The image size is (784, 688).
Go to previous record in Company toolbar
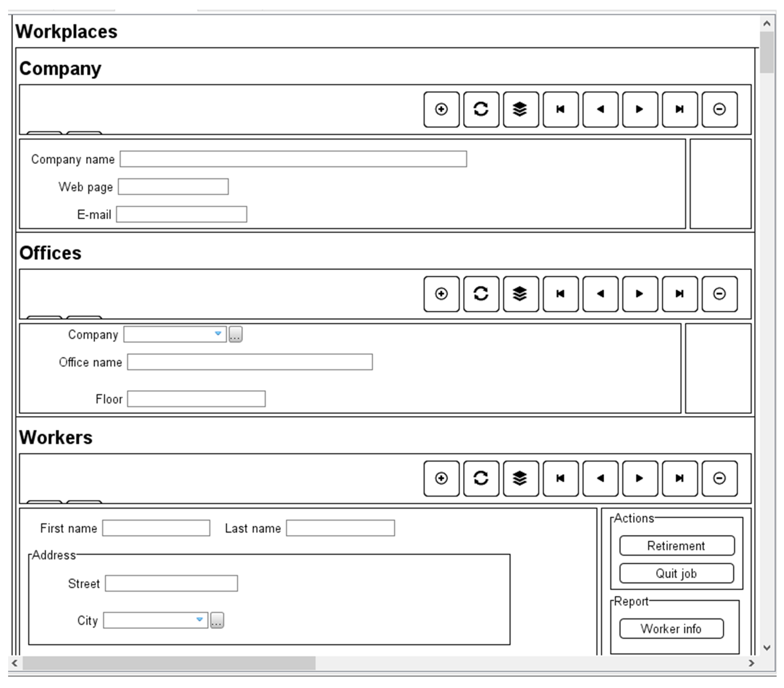pyautogui.click(x=600, y=109)
